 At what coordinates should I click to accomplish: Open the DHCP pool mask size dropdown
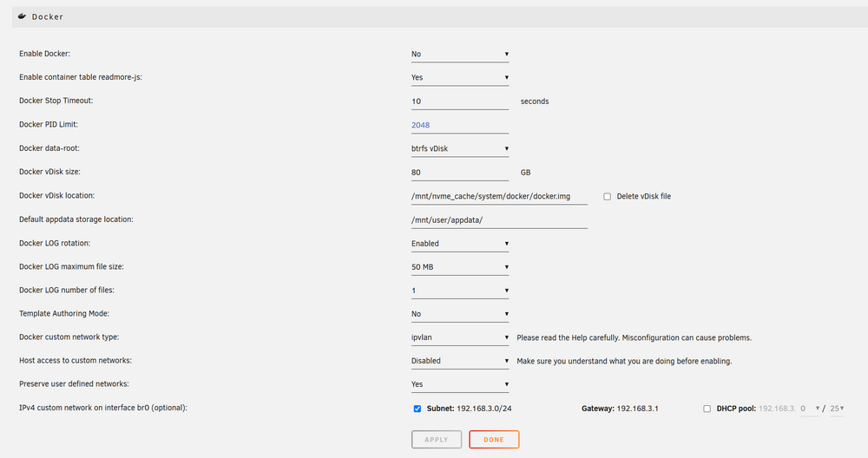coord(837,409)
